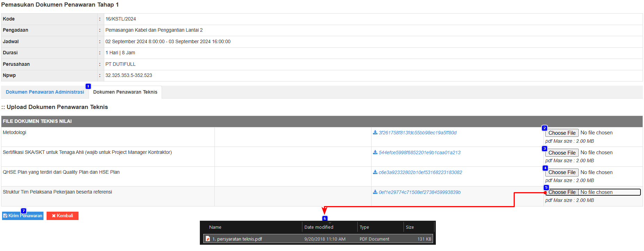Image resolution: width=644 pixels, height=251 pixels.
Task: Click the Sertifikasi SKA/SKT untuk Tenaga Ahli label
Action: [87, 152]
